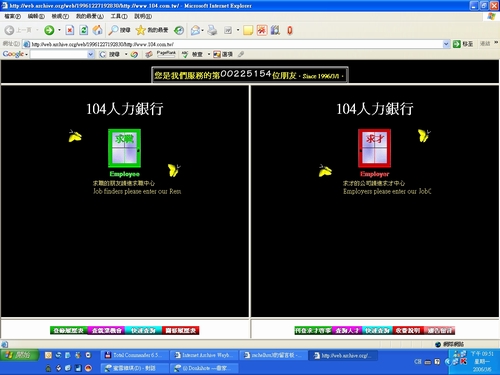Click the visitor counter banner 00225154

coord(250,74)
